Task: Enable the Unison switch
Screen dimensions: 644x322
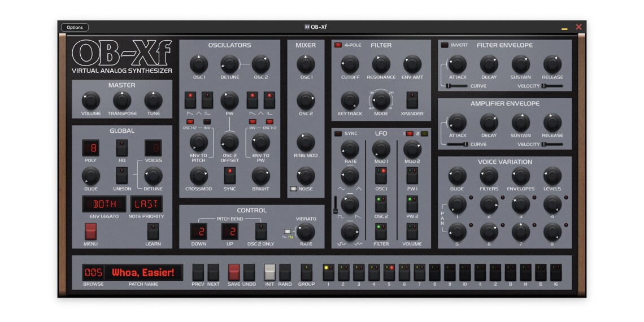Action: (x=122, y=175)
